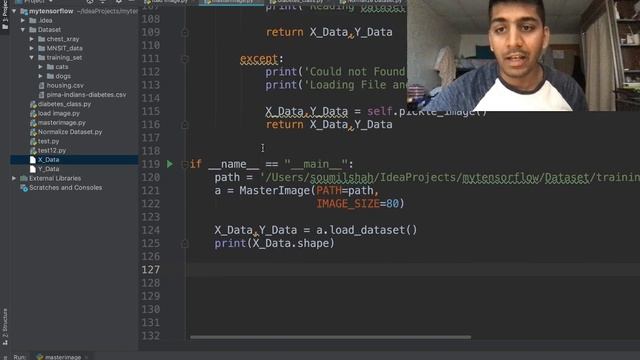The height and width of the screenshot is (360, 640).
Task: Click the Scratches and Consoles icon
Action: click(x=24, y=188)
